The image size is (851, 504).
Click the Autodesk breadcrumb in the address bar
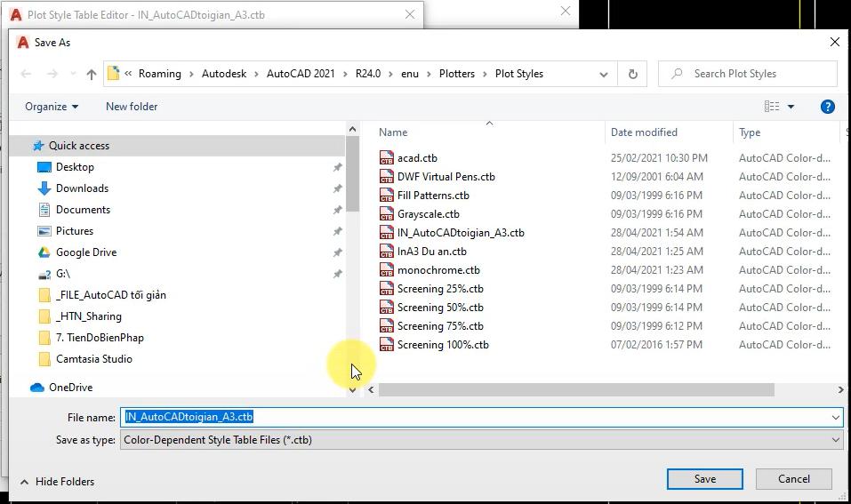point(223,74)
